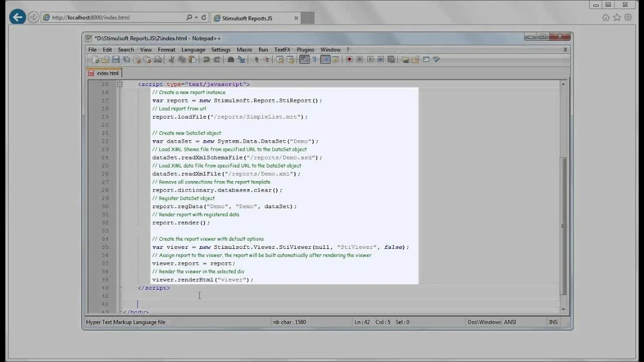The height and width of the screenshot is (362, 644).
Task: Open the Plugins menu
Action: (x=305, y=50)
